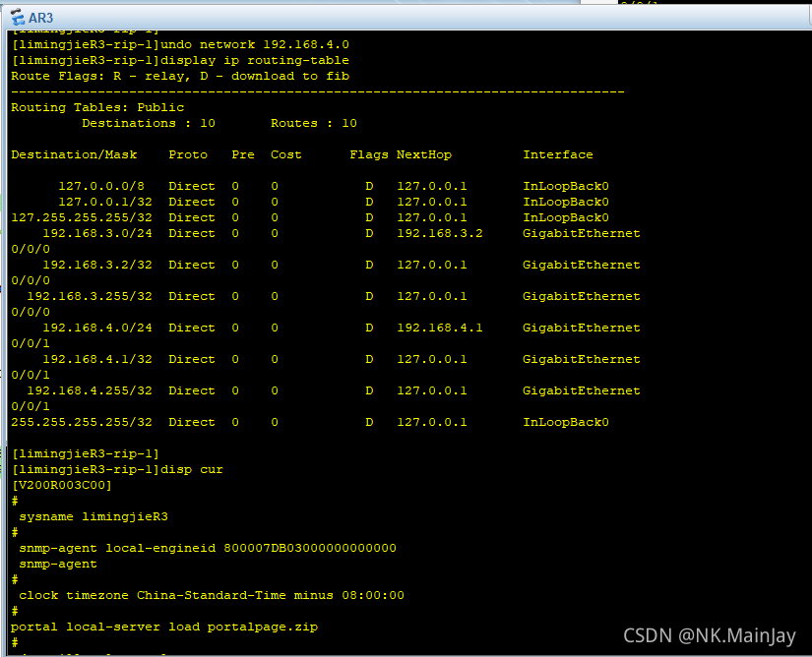Click the D flag in 127.0.0.1/32 row
The image size is (812, 657).
click(x=369, y=202)
